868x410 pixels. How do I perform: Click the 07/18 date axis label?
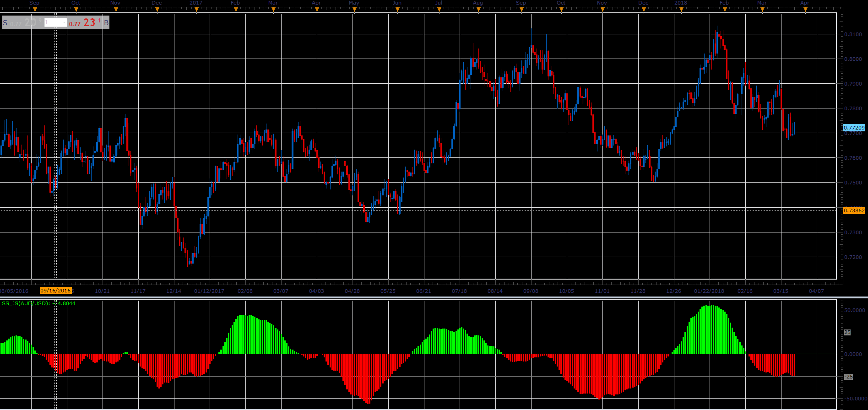(459, 291)
